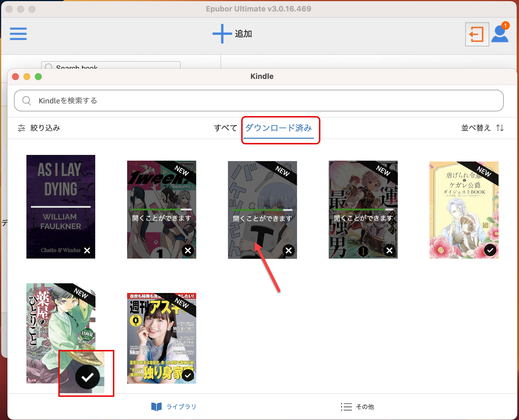Image resolution: width=519 pixels, height=420 pixels.
Task: Click the download progress bar on 1week
Action: (161, 210)
